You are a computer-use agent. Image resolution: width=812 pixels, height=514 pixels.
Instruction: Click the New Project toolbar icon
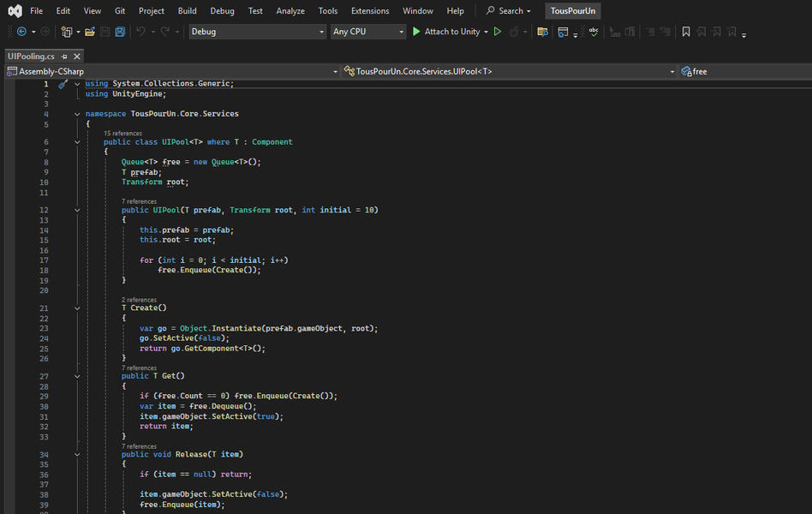point(69,33)
